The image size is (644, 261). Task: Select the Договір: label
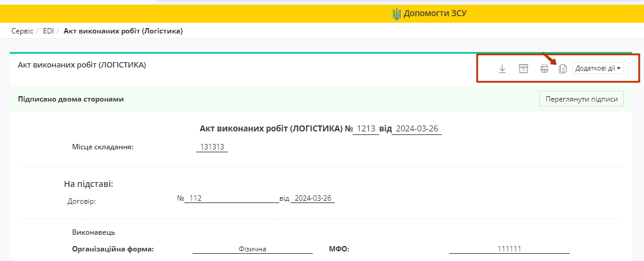(x=81, y=201)
